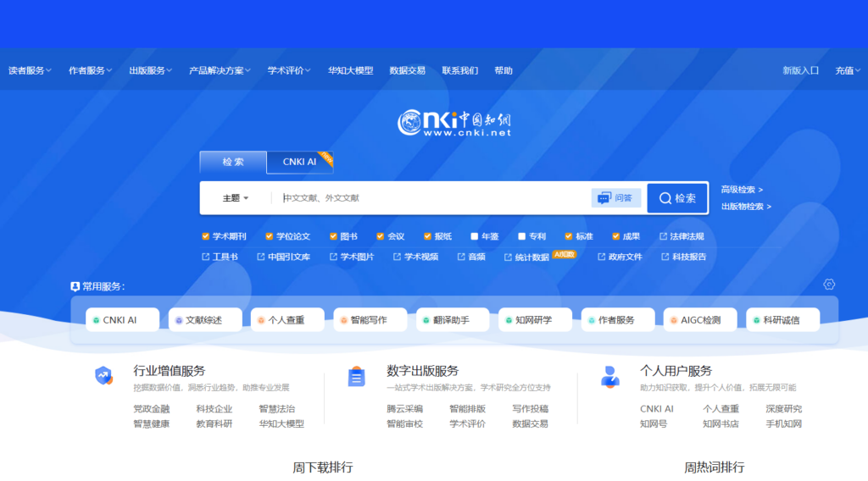868x481 pixels.
Task: Open 科技报告 external link
Action: tap(684, 257)
